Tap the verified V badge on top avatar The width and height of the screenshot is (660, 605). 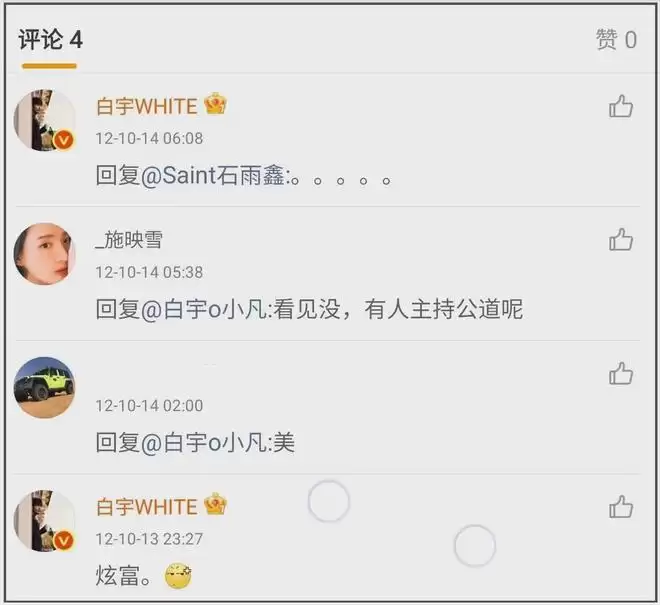64,140
